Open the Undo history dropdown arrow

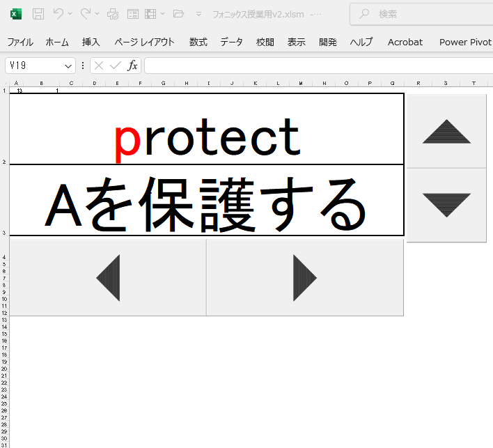(70, 14)
